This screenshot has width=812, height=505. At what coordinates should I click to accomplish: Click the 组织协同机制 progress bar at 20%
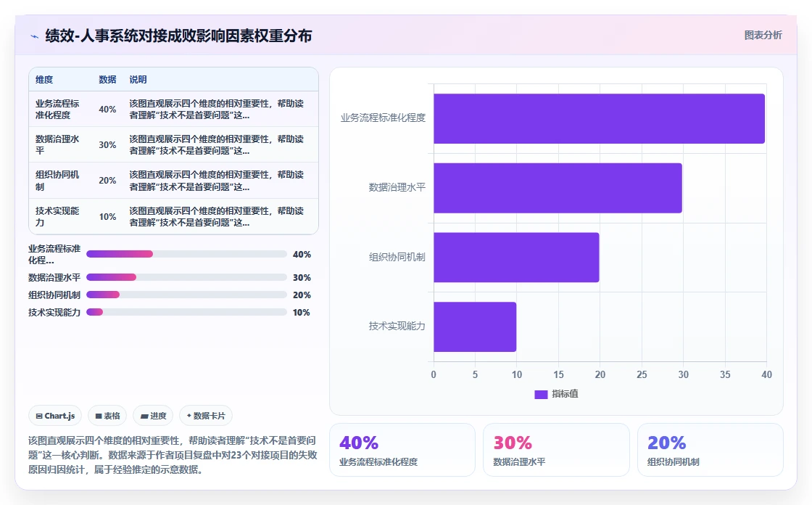click(x=186, y=295)
